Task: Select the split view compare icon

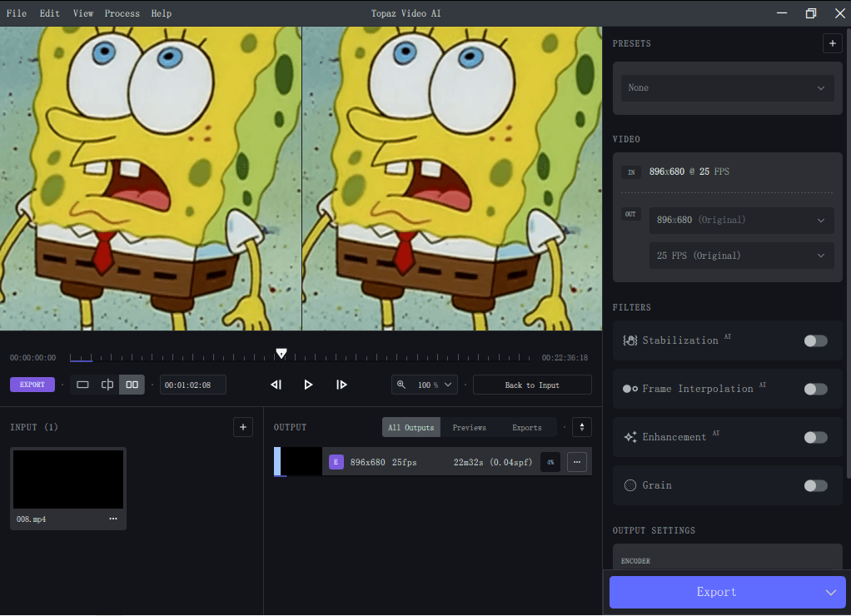Action: (107, 385)
